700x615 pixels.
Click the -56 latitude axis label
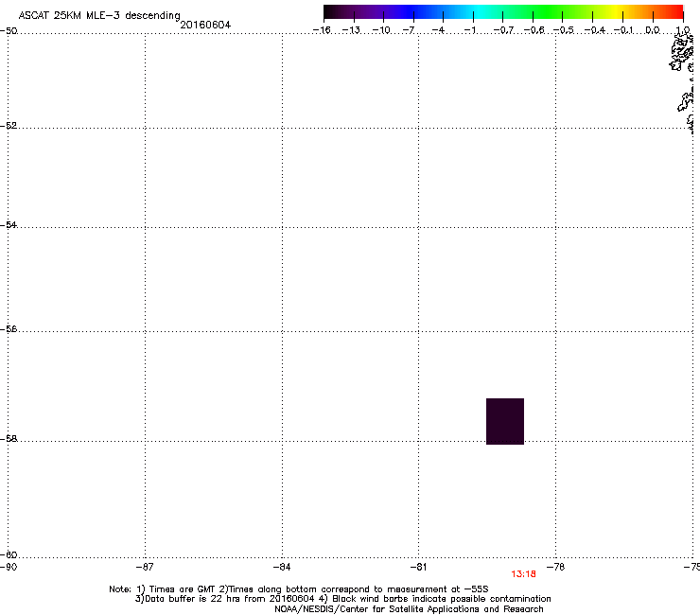(9, 328)
